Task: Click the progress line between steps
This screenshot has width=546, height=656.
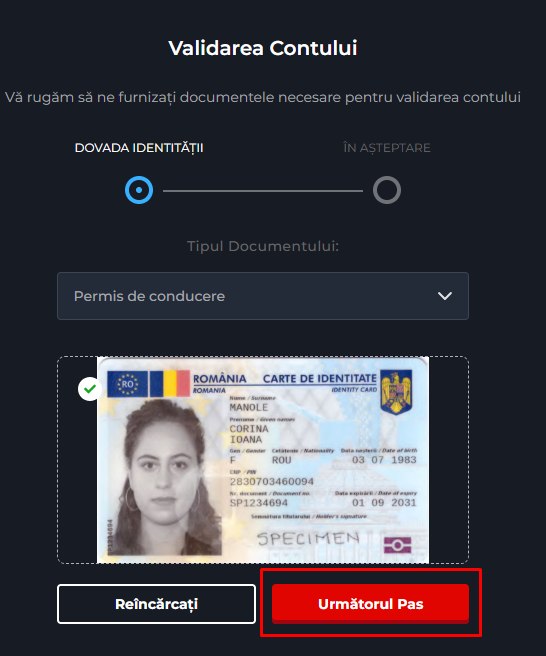Action: [263, 191]
